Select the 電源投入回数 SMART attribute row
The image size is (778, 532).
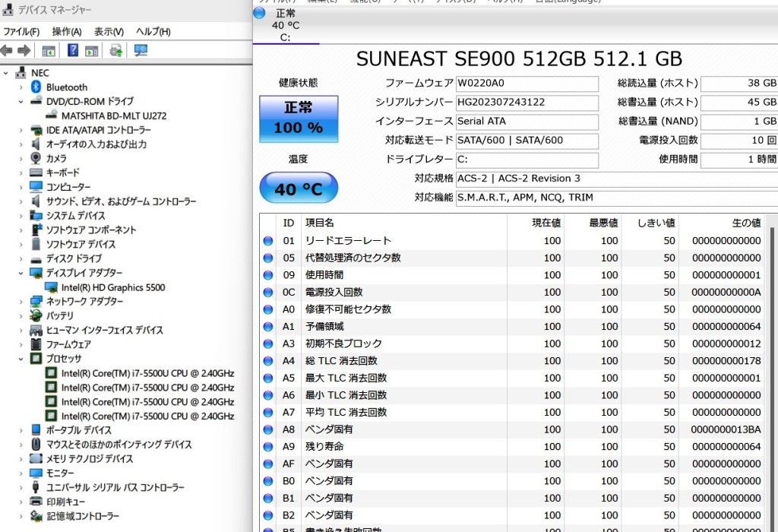[511, 293]
